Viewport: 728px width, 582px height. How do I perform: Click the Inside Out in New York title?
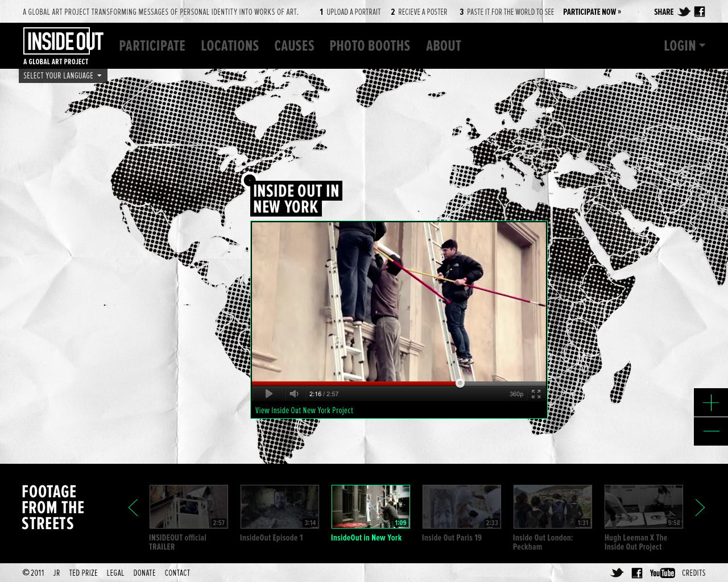296,199
